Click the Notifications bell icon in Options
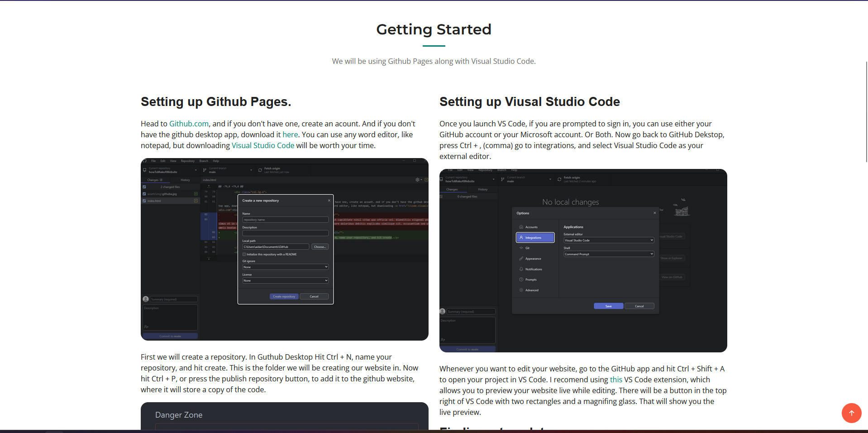Viewport: 868px width, 433px height. pos(521,269)
